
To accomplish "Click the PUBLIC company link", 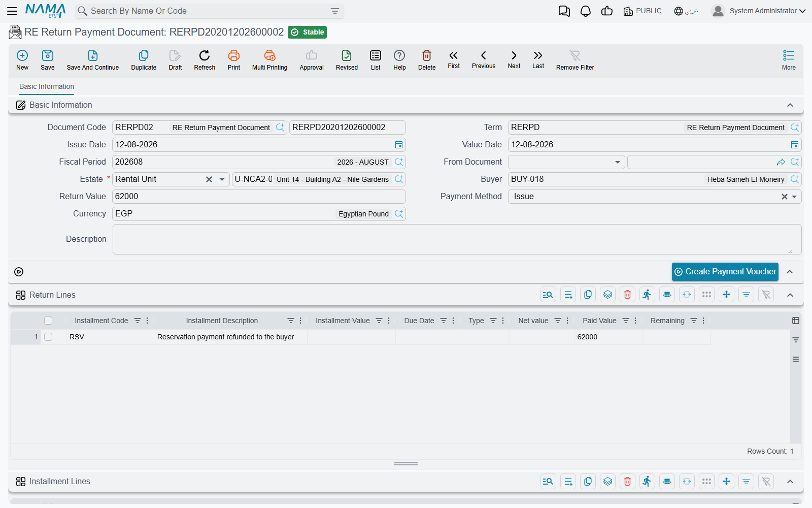I will tap(642, 11).
